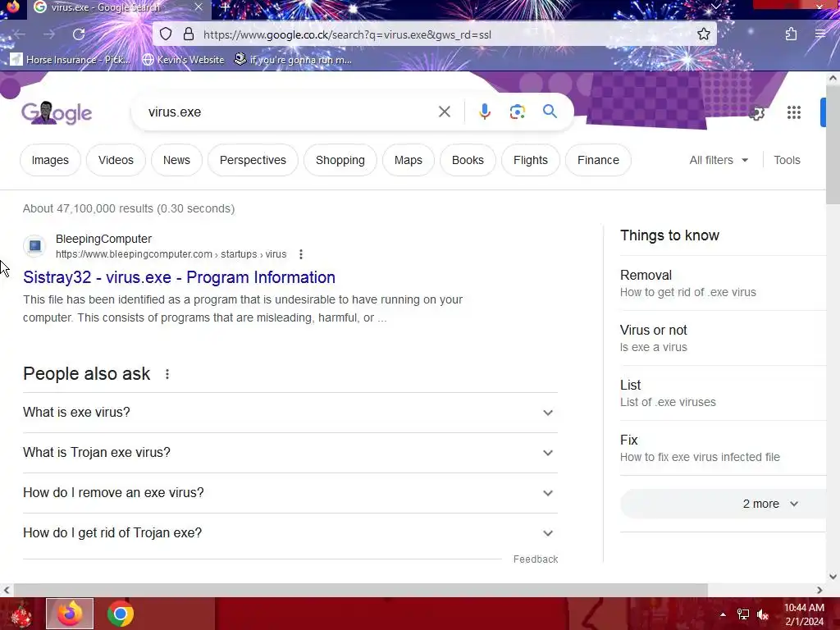The width and height of the screenshot is (840, 630).
Task: Expand the 2 more button
Action: [x=724, y=504]
